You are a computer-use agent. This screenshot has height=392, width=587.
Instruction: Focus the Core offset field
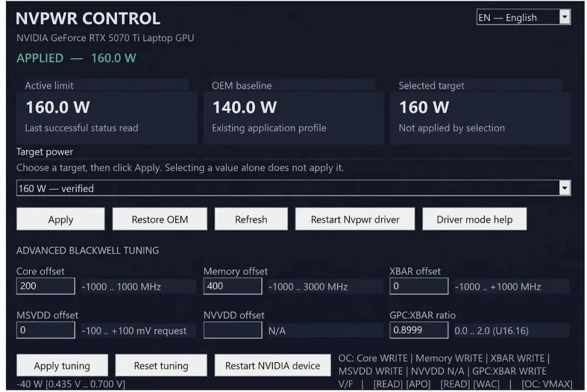coord(45,286)
